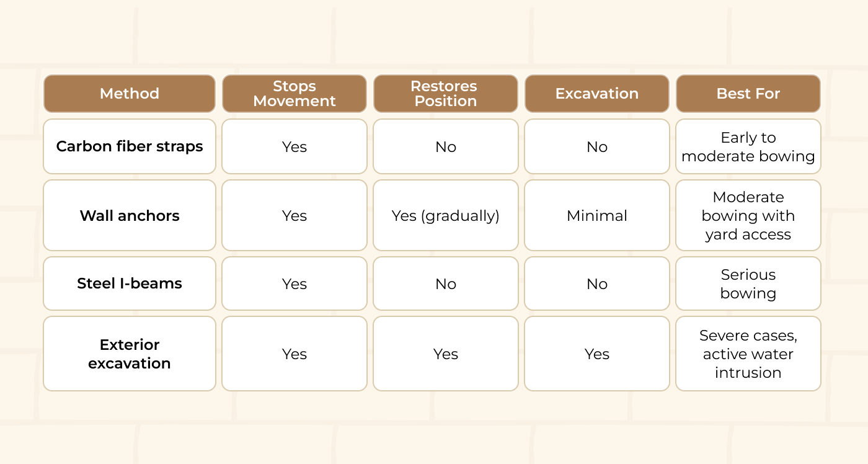Click the Best For column header
The height and width of the screenshot is (464, 868).
coord(748,94)
